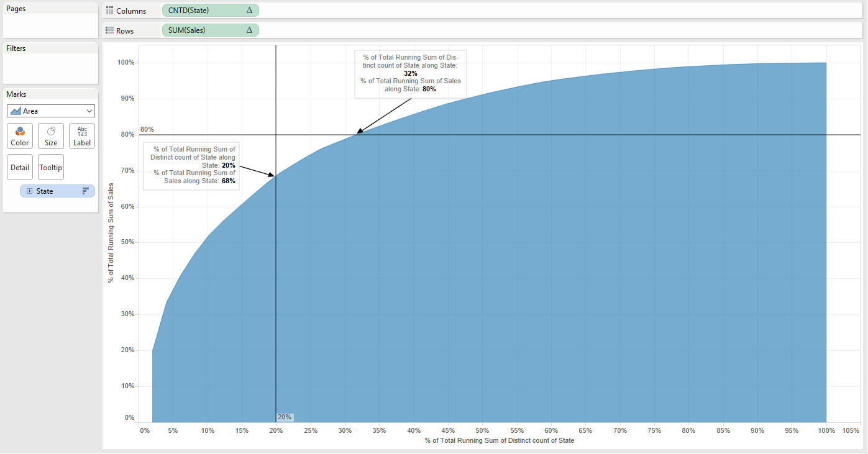Click the 60% tick on the vertical axis
868x454 pixels.
click(x=128, y=206)
